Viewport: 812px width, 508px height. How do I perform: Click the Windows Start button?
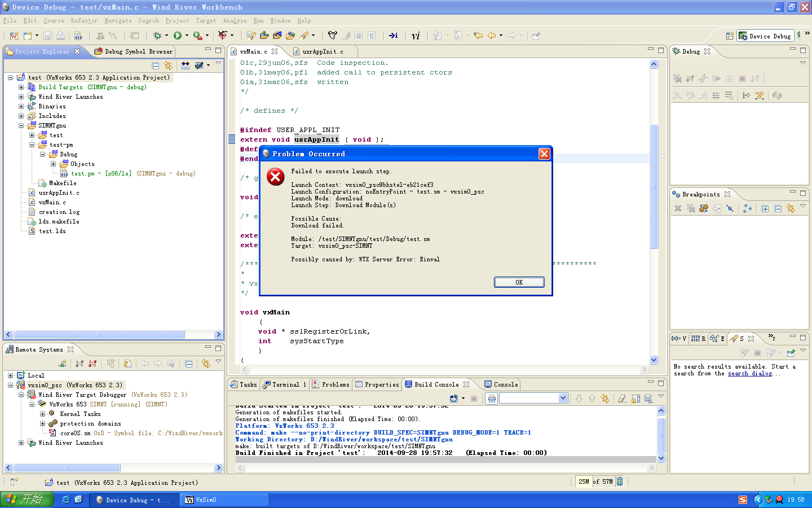27,500
